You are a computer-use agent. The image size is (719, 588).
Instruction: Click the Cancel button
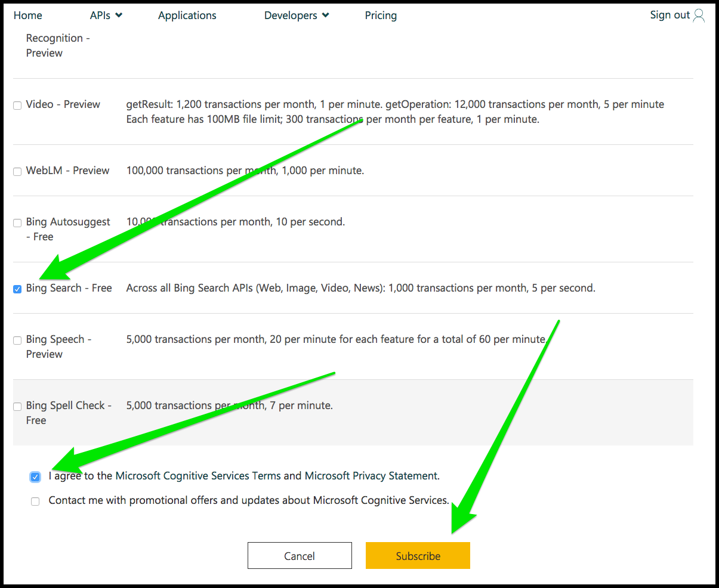[300, 556]
